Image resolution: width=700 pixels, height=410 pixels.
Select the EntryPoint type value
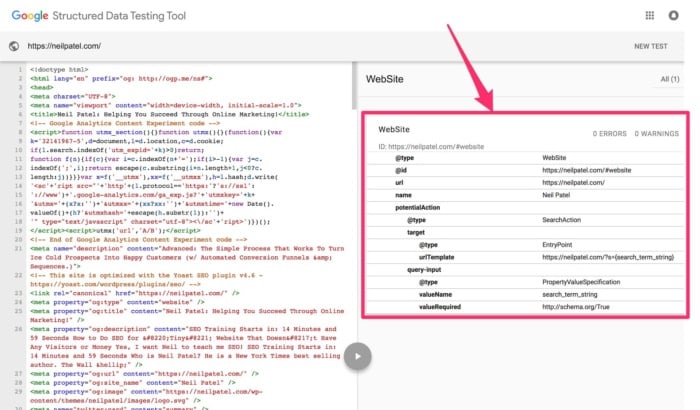pyautogui.click(x=557, y=245)
